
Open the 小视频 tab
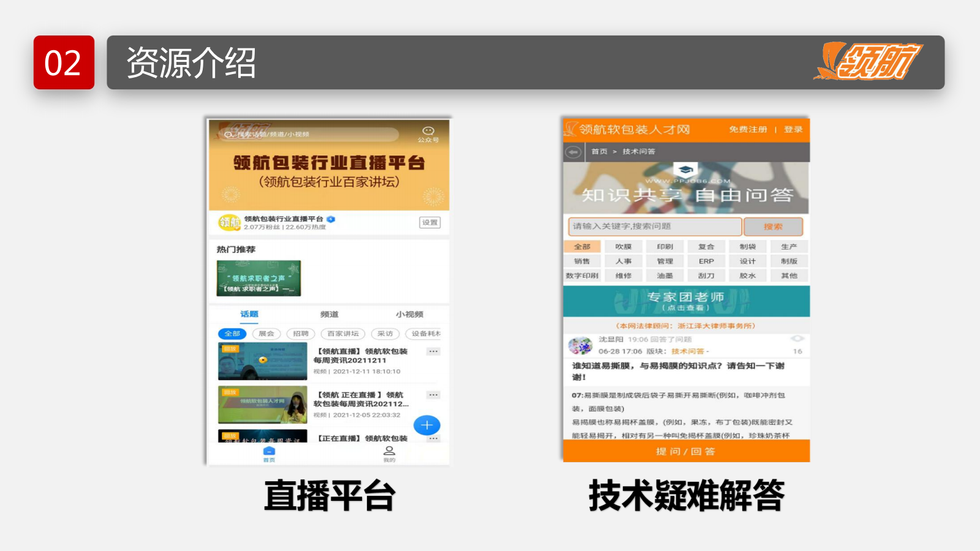[x=410, y=315]
